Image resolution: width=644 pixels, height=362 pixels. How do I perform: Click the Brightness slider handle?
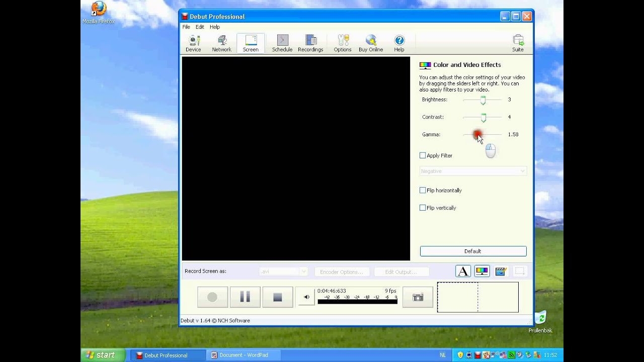(483, 100)
